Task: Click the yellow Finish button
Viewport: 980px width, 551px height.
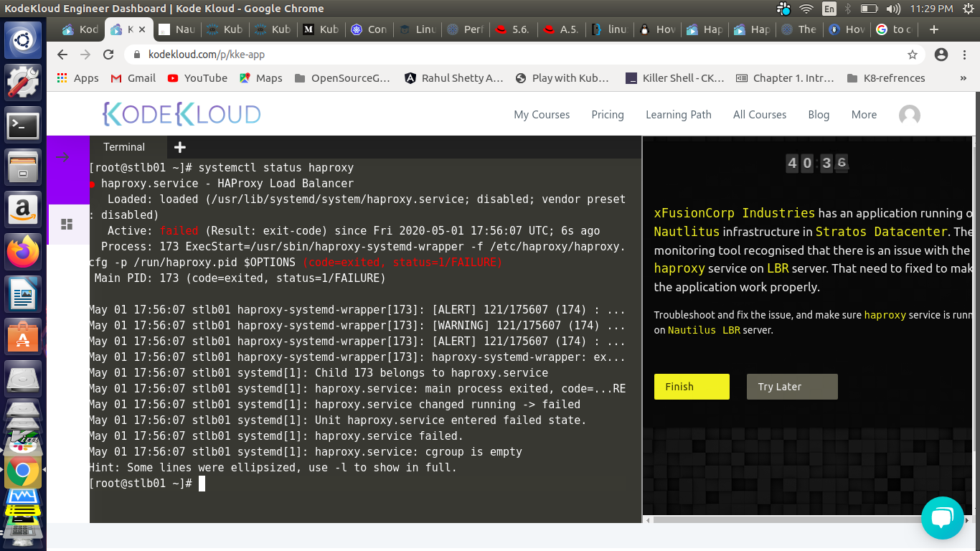Action: click(692, 387)
